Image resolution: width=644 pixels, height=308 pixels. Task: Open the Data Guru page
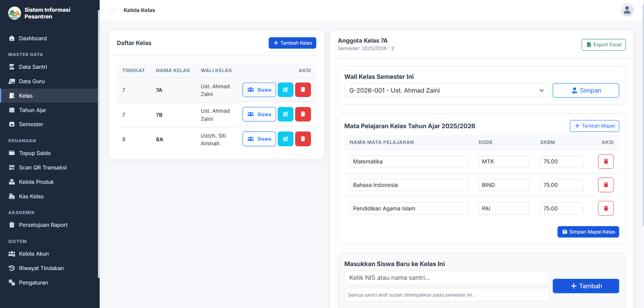point(49,81)
